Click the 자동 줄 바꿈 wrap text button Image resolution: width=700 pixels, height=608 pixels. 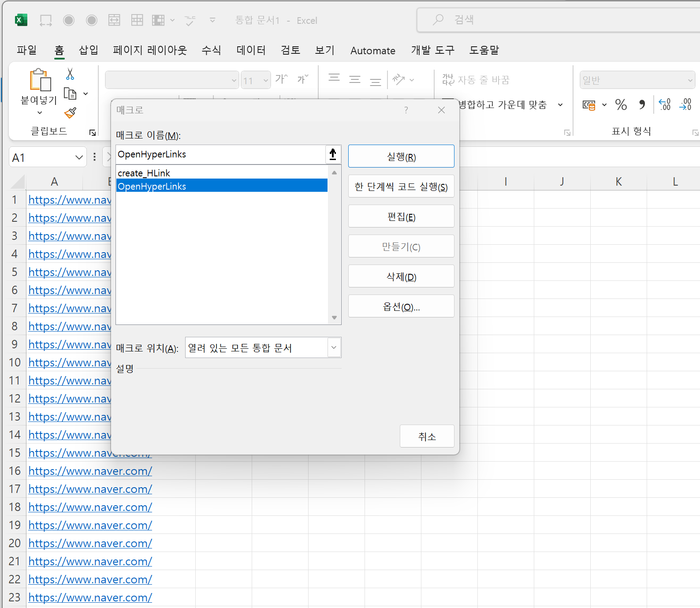[x=476, y=80]
